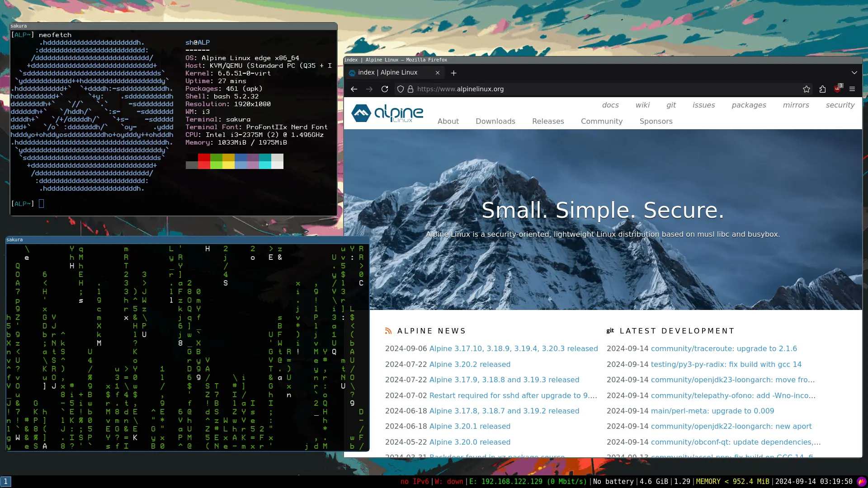Click 'no IPv6' in the status bar
Viewport: 868px width, 488px height.
coord(415,482)
